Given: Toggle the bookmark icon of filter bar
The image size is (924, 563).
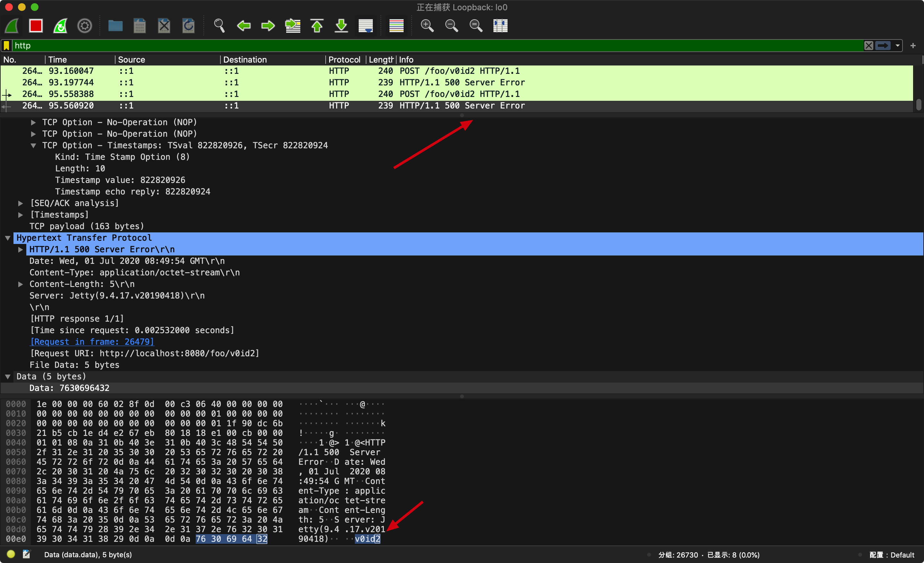Looking at the screenshot, I should point(7,46).
